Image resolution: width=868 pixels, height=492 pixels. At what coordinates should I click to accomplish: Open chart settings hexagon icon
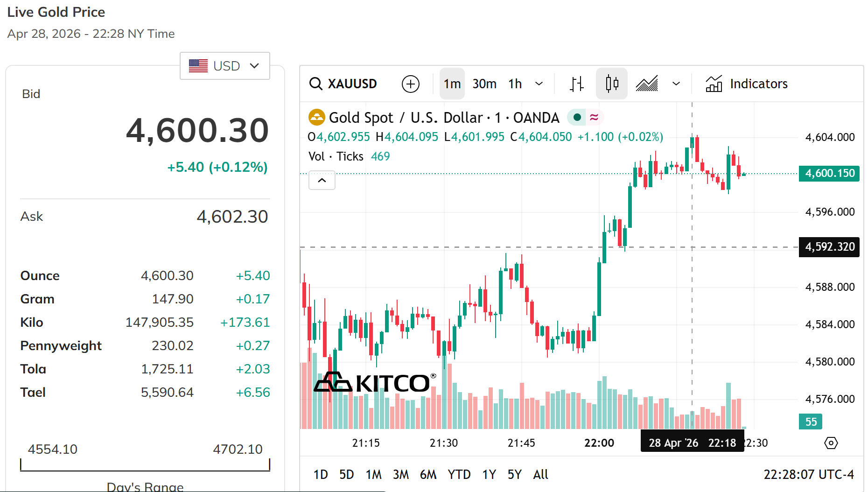click(831, 443)
